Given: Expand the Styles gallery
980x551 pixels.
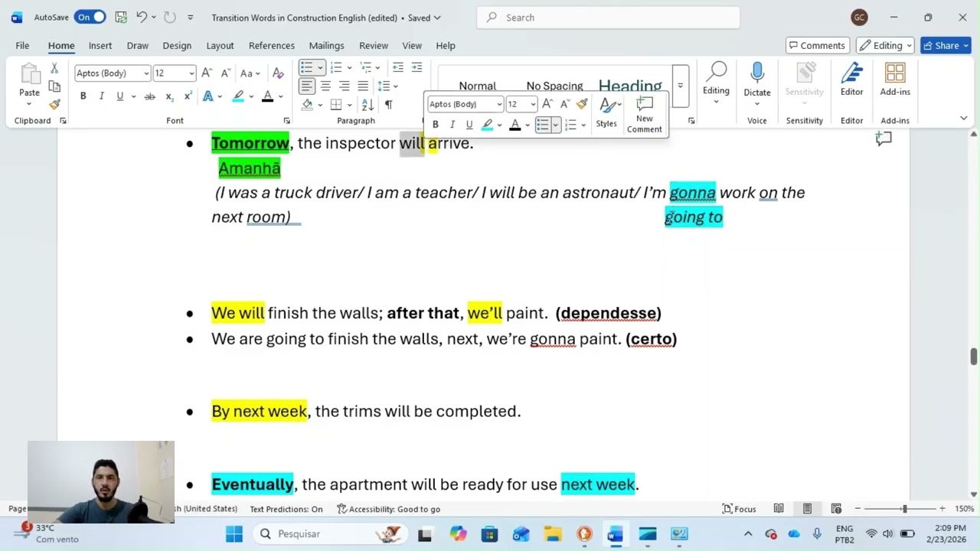Looking at the screenshot, I should (680, 86).
